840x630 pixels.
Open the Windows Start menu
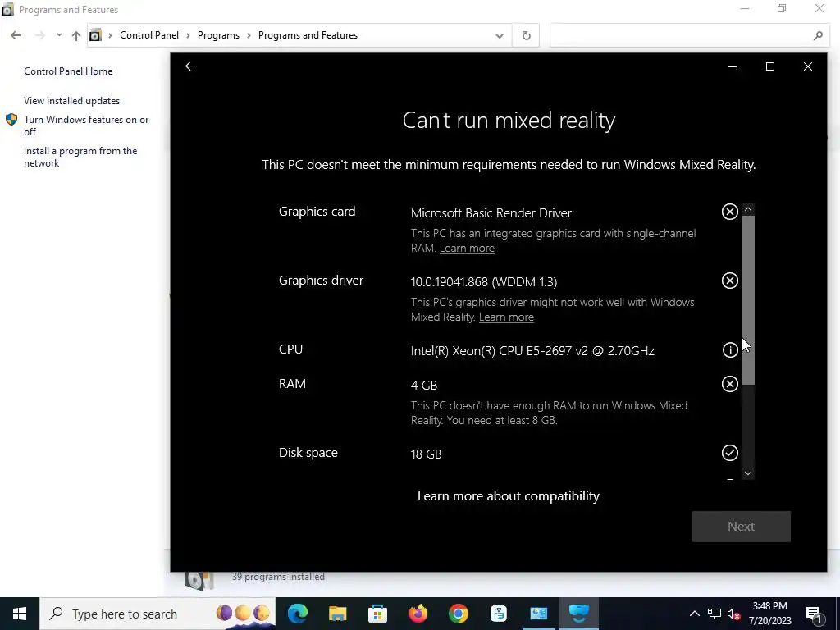[20, 614]
